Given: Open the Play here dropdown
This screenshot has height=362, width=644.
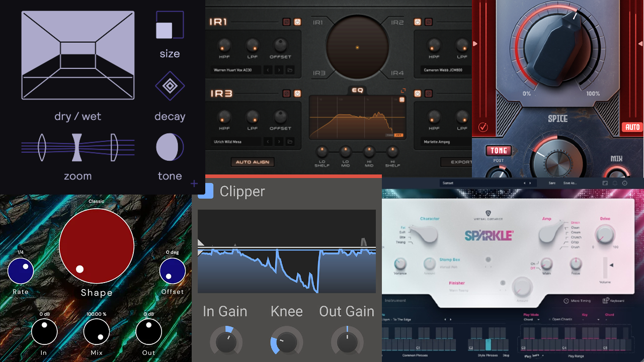Looking at the screenshot, I should pos(534,355).
